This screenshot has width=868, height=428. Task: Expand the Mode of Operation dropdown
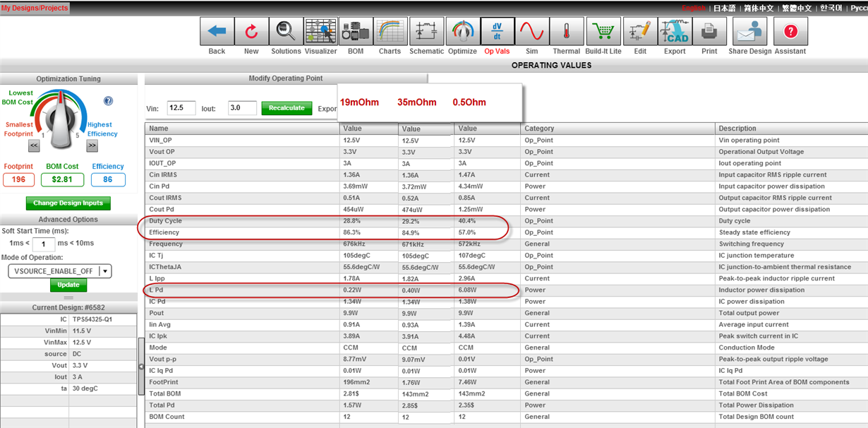(x=104, y=271)
